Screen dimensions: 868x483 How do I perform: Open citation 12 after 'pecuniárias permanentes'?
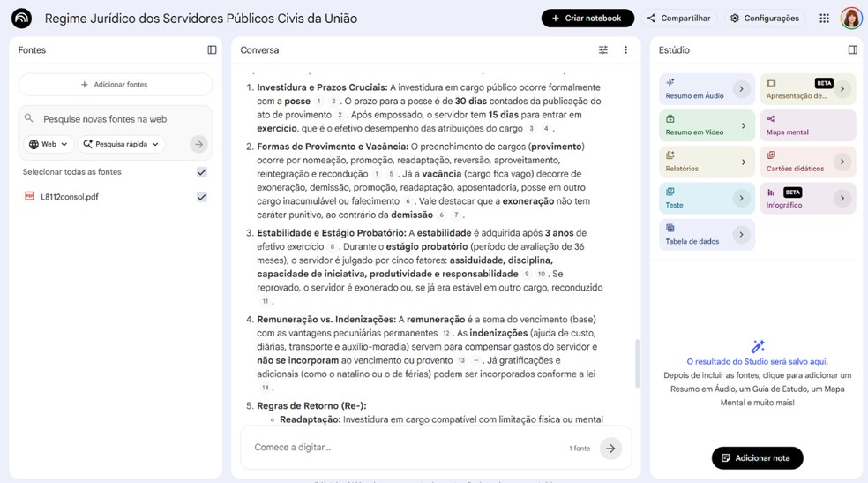(445, 333)
